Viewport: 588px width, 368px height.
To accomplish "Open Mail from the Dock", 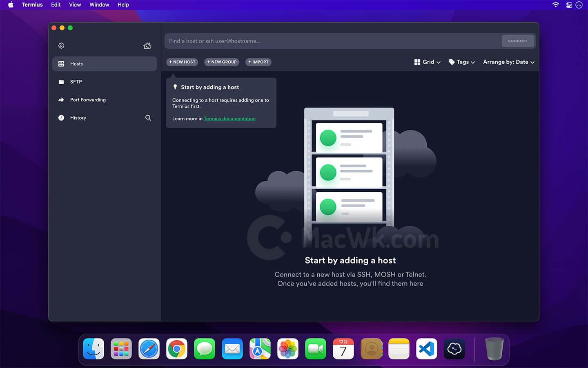I will pyautogui.click(x=232, y=349).
